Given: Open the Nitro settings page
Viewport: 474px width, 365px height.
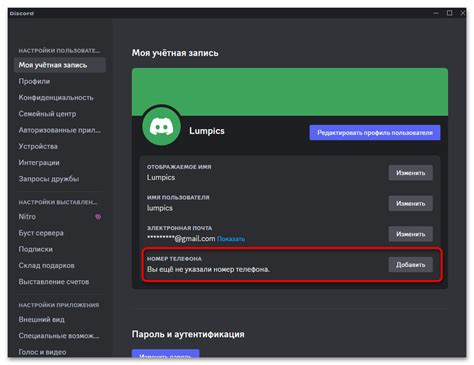Looking at the screenshot, I should coord(27,217).
